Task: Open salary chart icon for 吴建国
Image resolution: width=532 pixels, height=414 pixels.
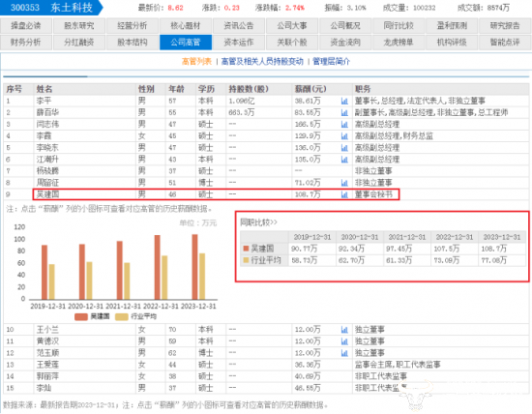Action: click(344, 194)
